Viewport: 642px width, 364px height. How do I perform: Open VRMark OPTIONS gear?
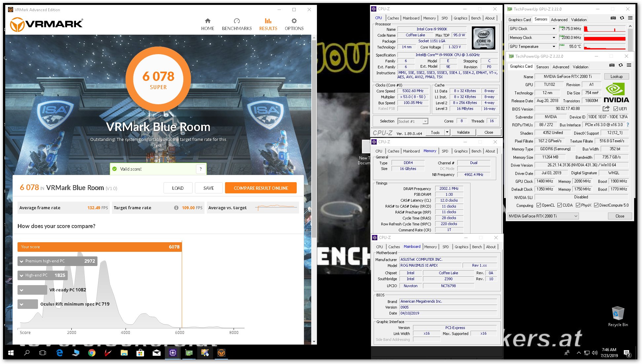point(294,25)
